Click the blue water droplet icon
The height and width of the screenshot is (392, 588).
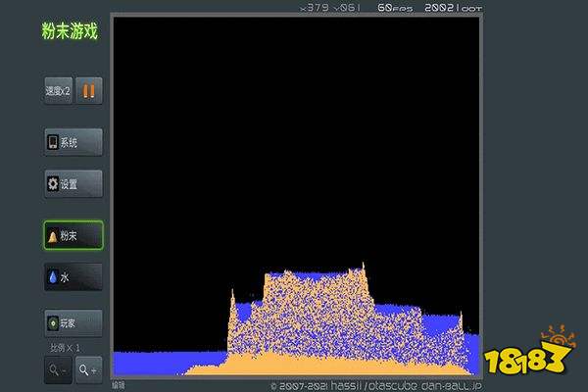pos(53,277)
